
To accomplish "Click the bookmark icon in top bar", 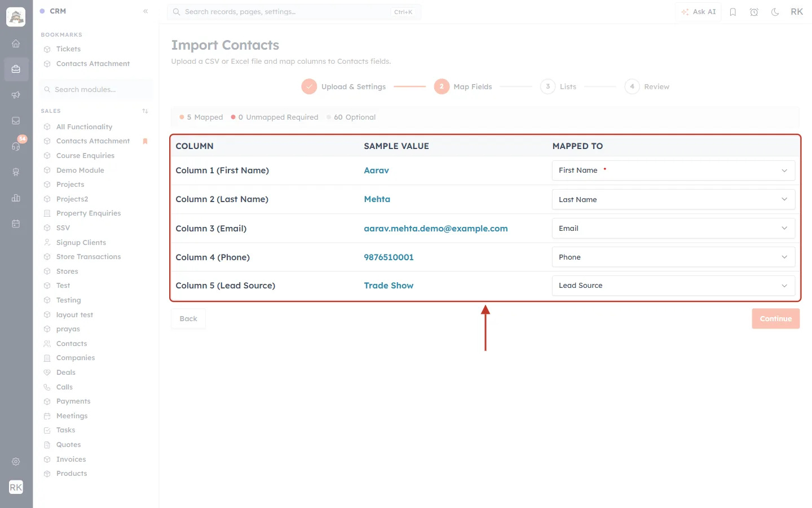I will [x=733, y=12].
